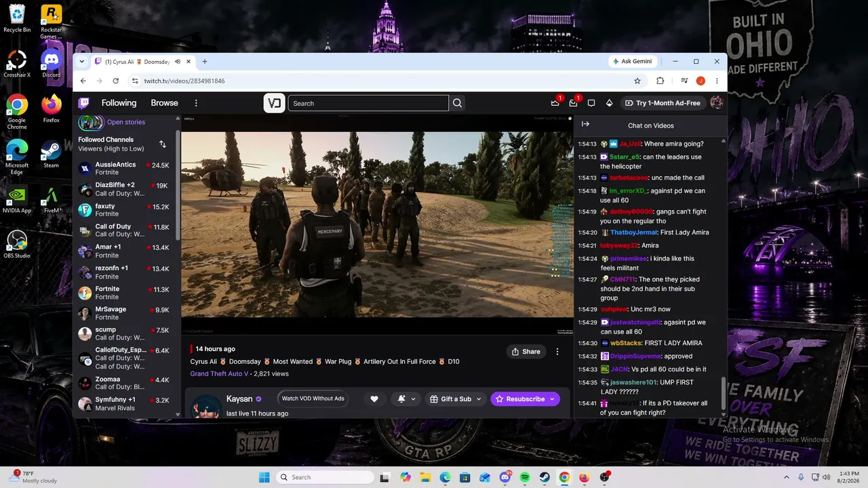Bookmark this page with the star icon
Viewport: 868px width, 488px height.
637,81
